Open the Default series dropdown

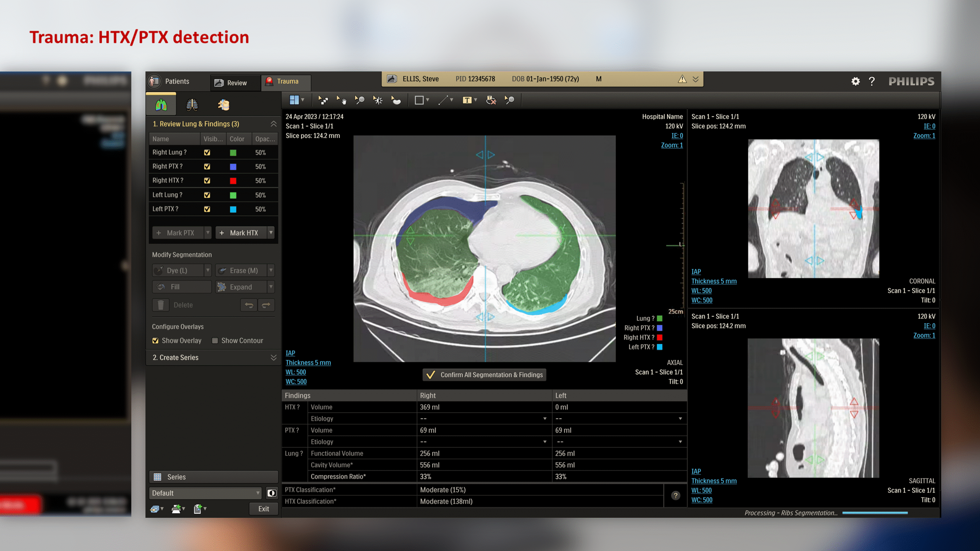click(x=205, y=493)
